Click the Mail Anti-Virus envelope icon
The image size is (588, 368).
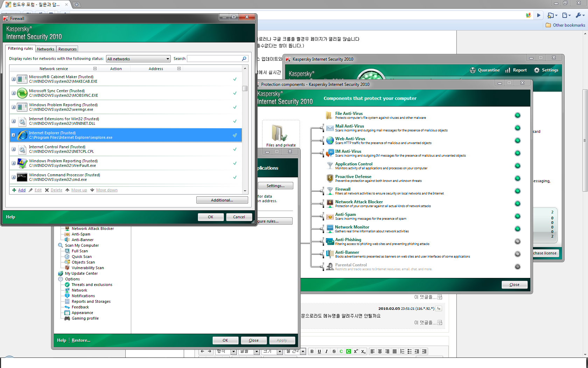(330, 128)
